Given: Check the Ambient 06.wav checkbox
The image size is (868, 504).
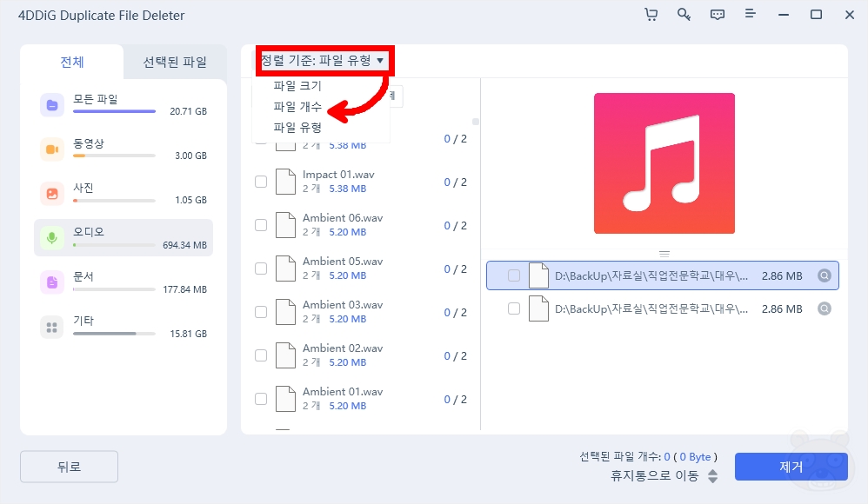Looking at the screenshot, I should coord(261,225).
